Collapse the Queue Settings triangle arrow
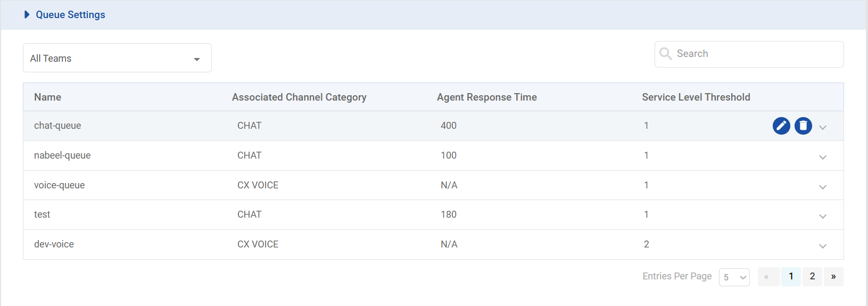This screenshot has width=868, height=306. [x=27, y=15]
